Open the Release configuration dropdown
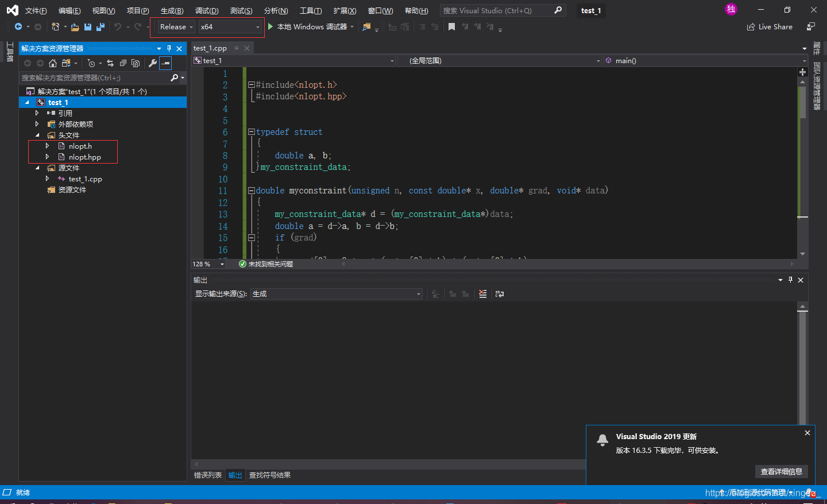The width and height of the screenshot is (827, 504). (176, 27)
